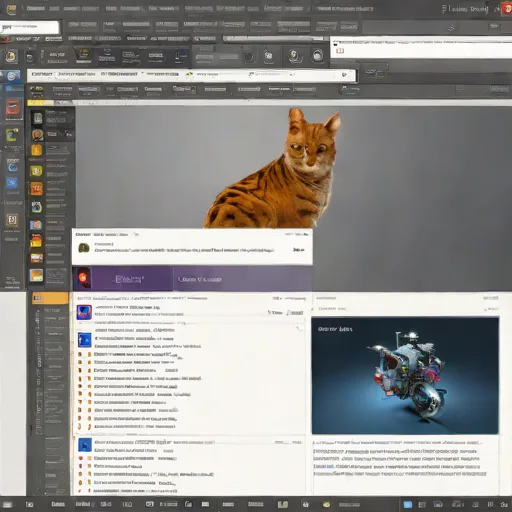Open the blue square icon in the far-left sidebar
This screenshot has width=512, height=512.
tap(12, 183)
